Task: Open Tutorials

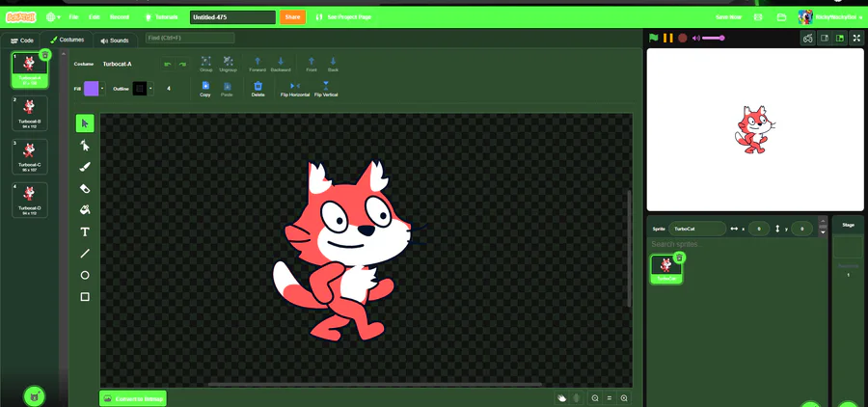Action: 162,17
